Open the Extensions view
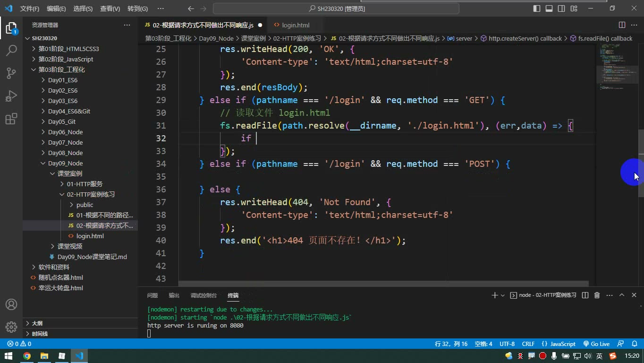This screenshot has width=644, height=363. (11, 119)
